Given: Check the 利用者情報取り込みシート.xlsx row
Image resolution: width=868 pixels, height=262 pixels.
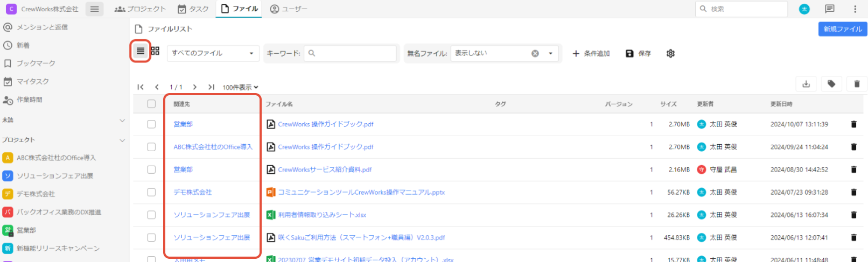Looking at the screenshot, I should click(x=151, y=215).
